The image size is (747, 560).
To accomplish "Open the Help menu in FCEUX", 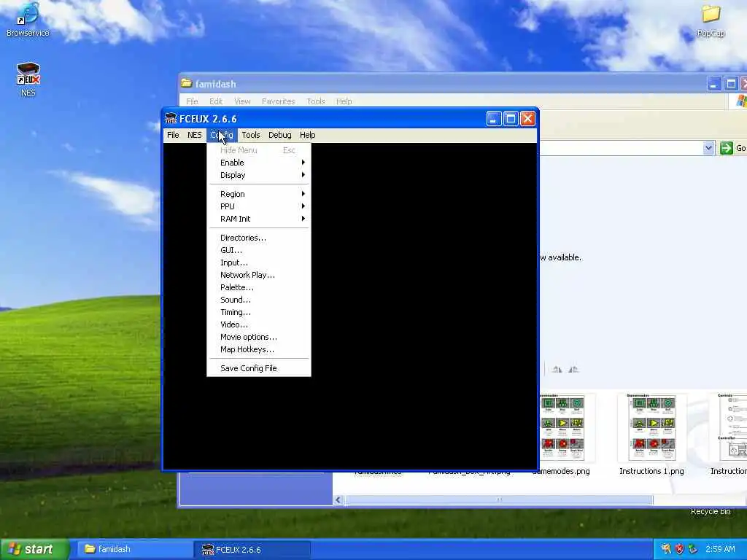I will 307,135.
